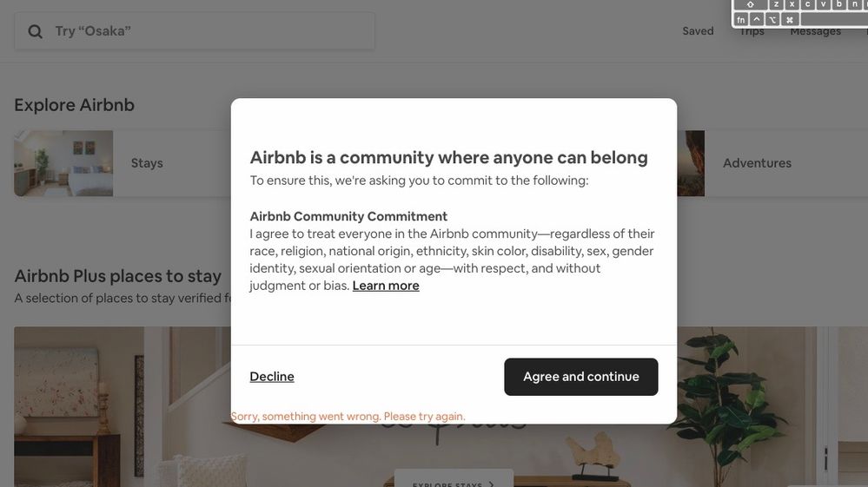
Task: Click the search magnifying glass icon
Action: pyautogui.click(x=35, y=31)
